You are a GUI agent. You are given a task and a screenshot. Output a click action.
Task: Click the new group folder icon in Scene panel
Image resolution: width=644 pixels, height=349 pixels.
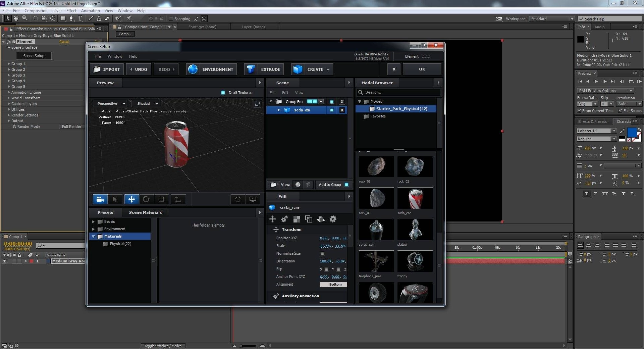click(x=274, y=185)
